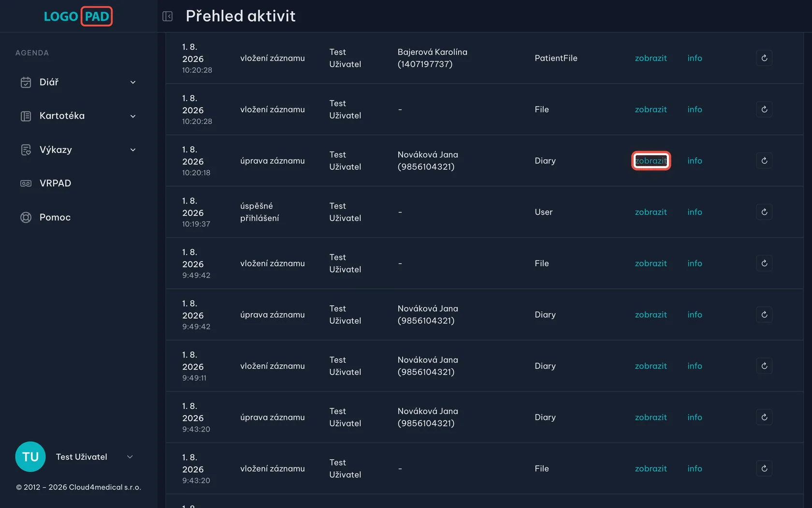Click the LOGO PAD logo
The image size is (812, 508).
tap(78, 16)
